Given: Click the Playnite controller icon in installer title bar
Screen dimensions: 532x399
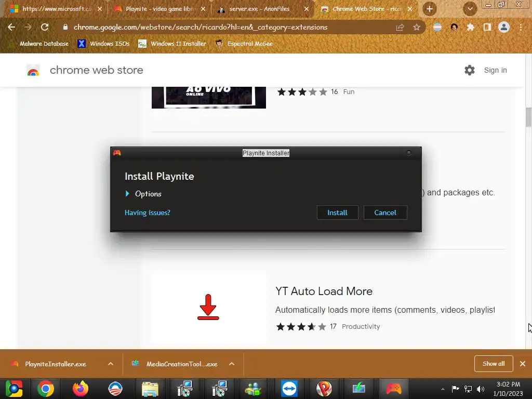Looking at the screenshot, I should (x=117, y=153).
